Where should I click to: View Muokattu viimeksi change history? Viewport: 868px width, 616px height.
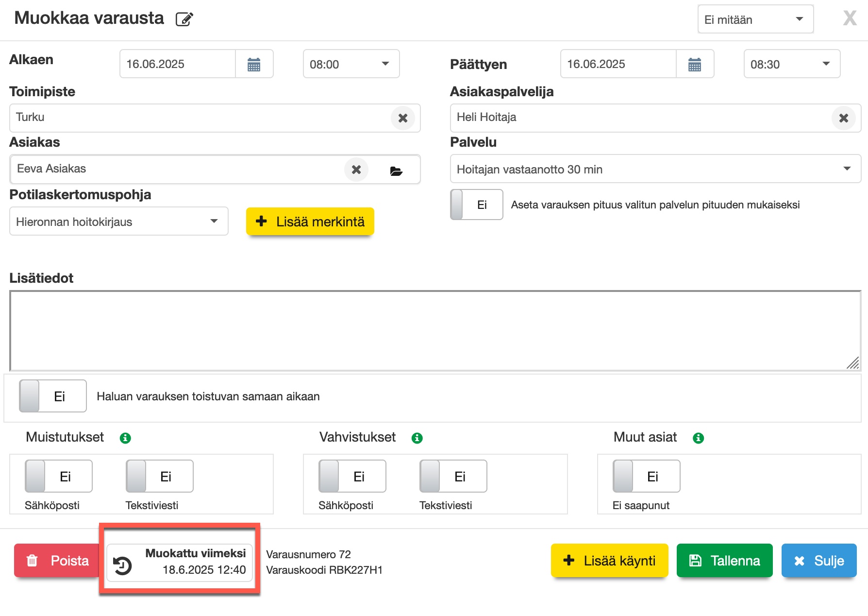[180, 562]
